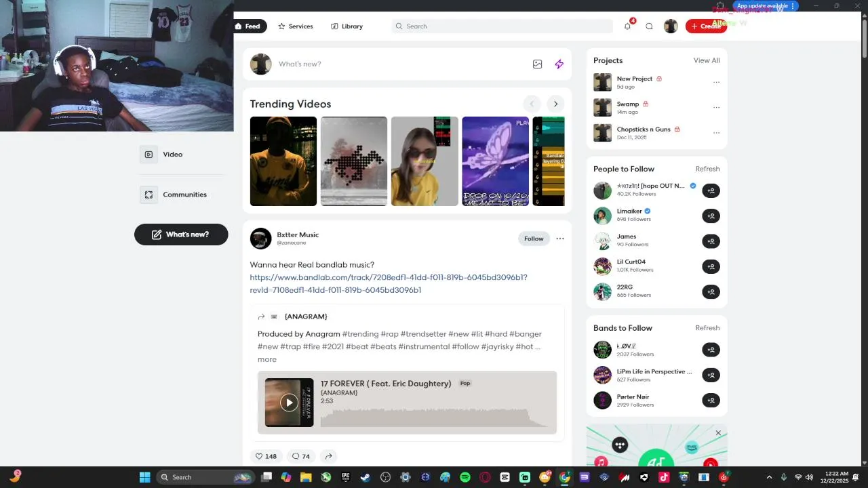Refresh the People to Follow list

click(707, 169)
